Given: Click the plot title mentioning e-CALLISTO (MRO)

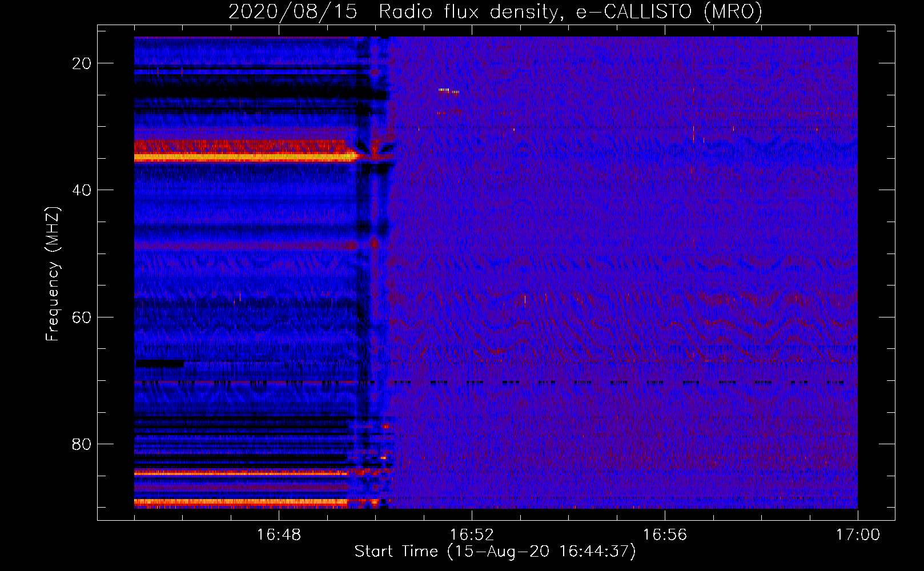Looking at the screenshot, I should click(495, 11).
